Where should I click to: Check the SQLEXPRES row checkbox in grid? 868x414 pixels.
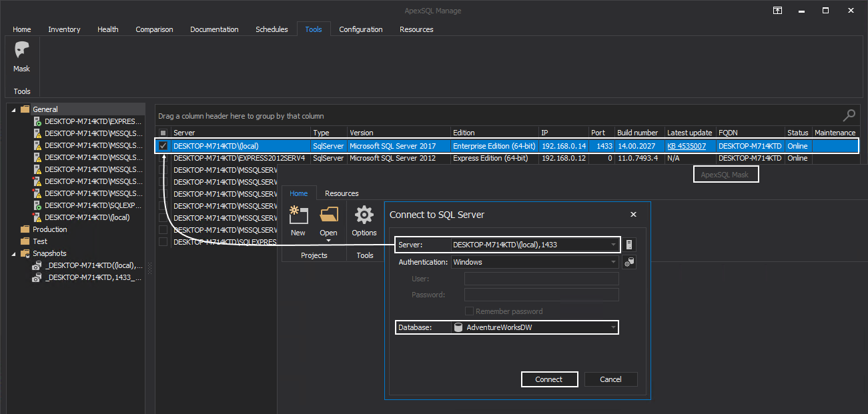(163, 242)
